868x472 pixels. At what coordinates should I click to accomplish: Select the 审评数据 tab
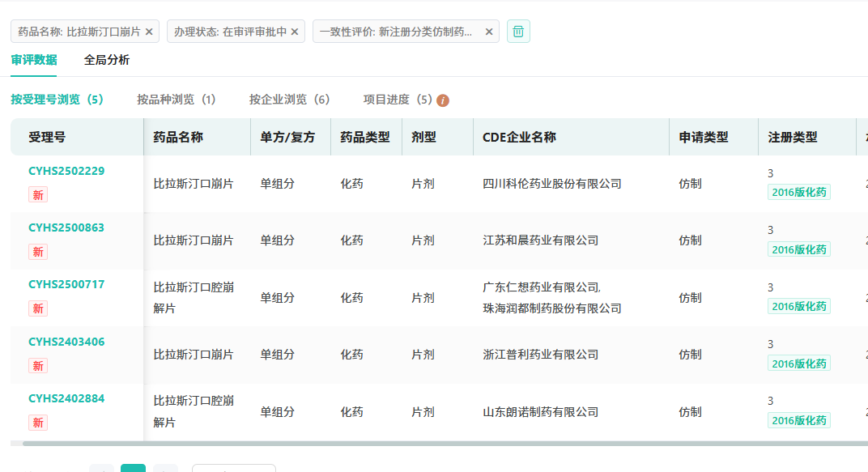click(x=34, y=60)
